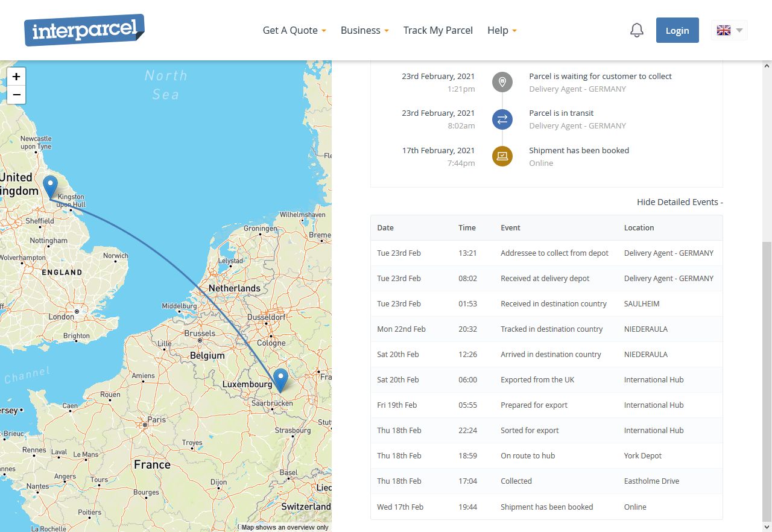
Task: Click the map pin near Kingston upon Hull
Action: click(x=51, y=186)
